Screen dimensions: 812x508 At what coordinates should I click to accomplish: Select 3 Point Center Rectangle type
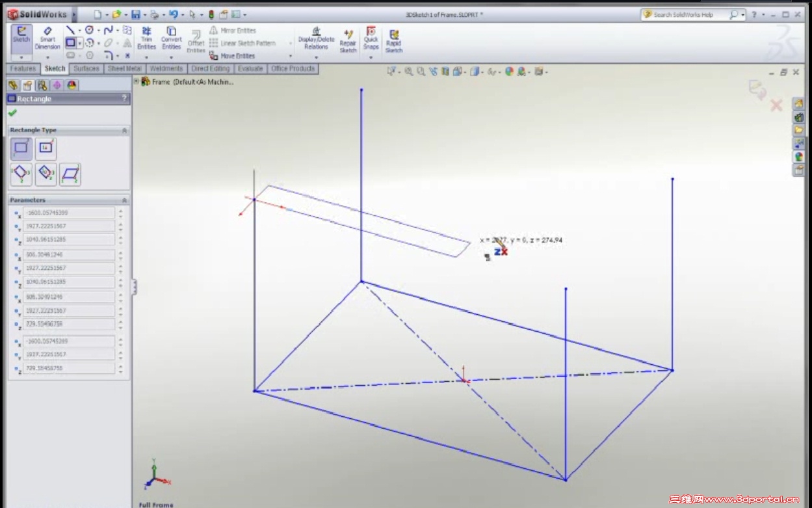coord(46,174)
